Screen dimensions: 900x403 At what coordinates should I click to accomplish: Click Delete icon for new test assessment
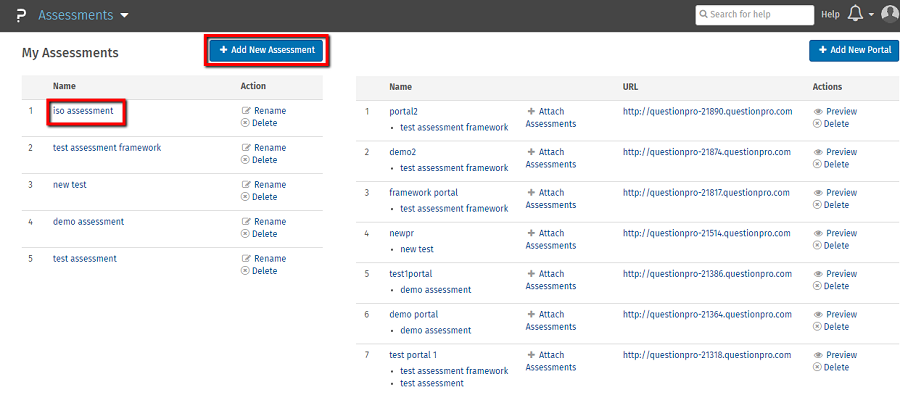246,197
